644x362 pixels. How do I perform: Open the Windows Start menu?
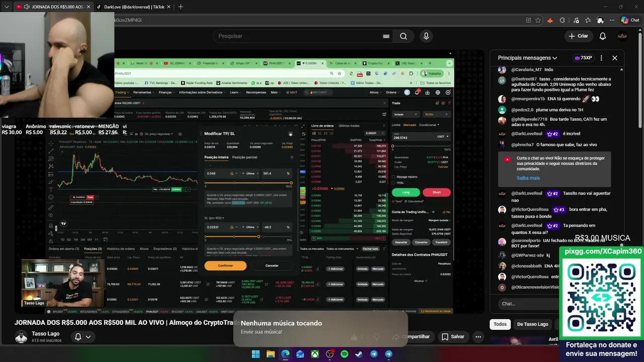256,354
